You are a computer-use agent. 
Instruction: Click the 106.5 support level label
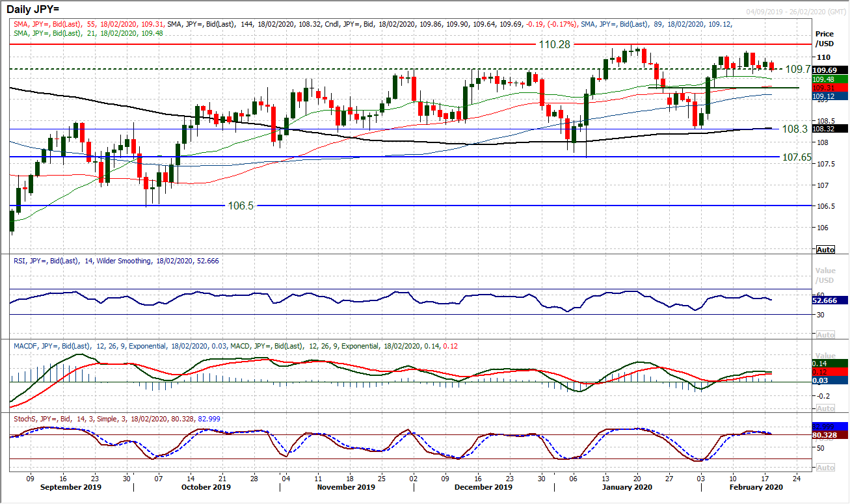pyautogui.click(x=241, y=205)
